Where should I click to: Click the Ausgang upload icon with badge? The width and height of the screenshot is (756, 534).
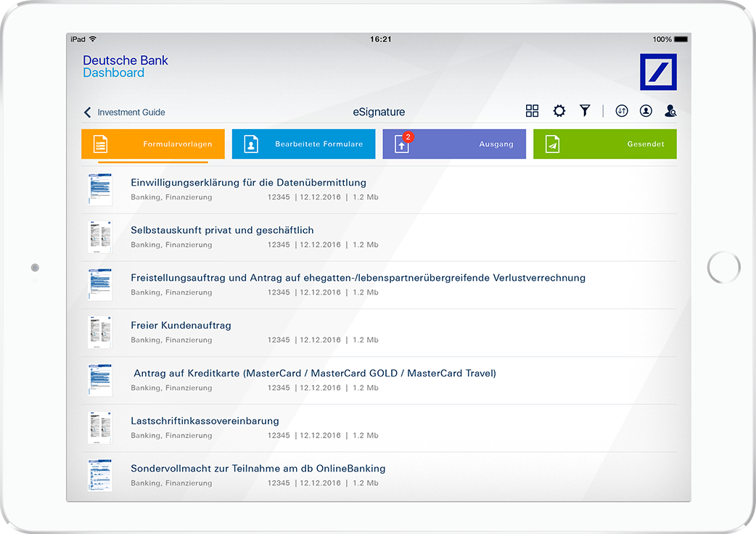pos(402,143)
